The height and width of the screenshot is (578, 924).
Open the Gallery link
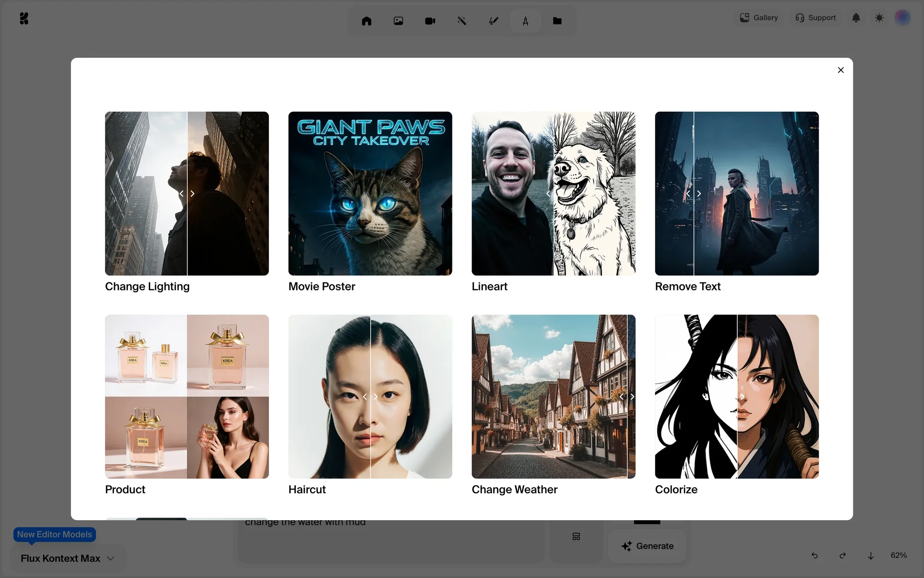758,18
